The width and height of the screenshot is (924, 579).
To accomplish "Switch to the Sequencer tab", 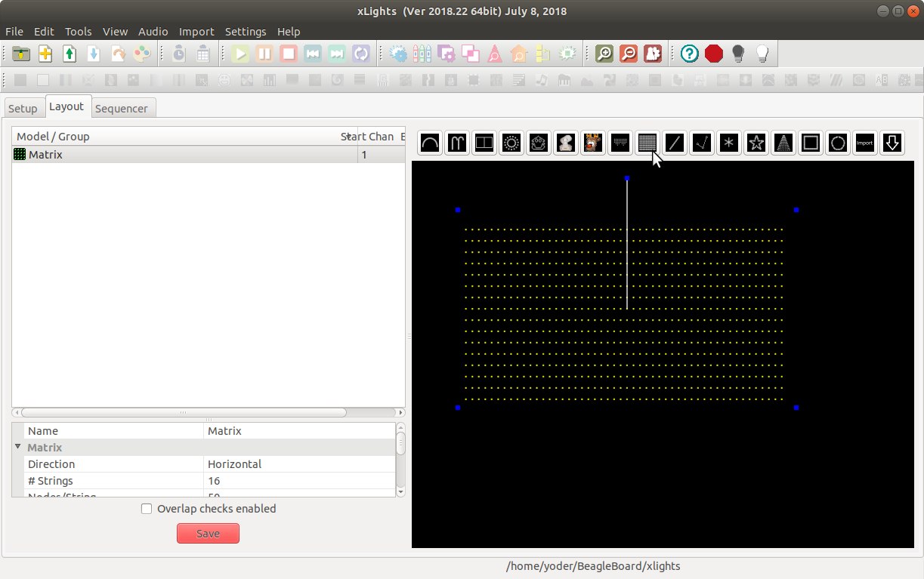I will coord(122,108).
